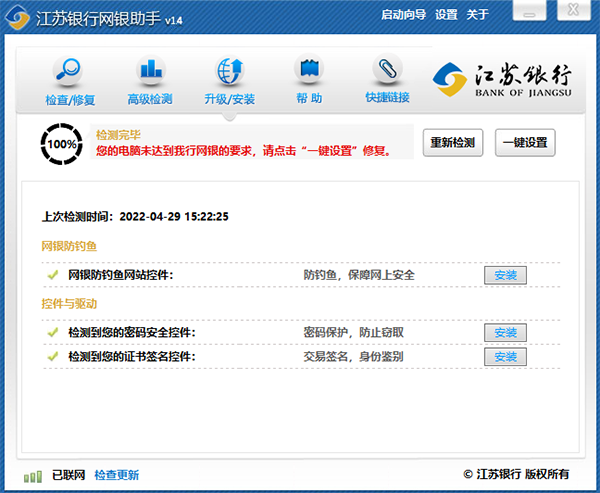The height and width of the screenshot is (493, 600).
Task: Click the 交易签名，身份鉴别 description
Action: (x=354, y=356)
